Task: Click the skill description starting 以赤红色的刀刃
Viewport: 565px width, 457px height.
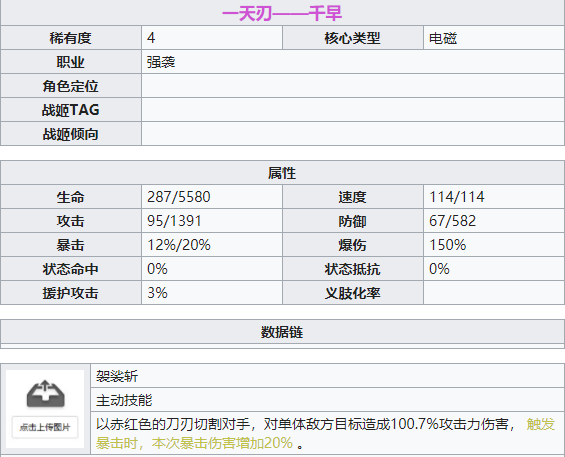Action: tap(325, 434)
